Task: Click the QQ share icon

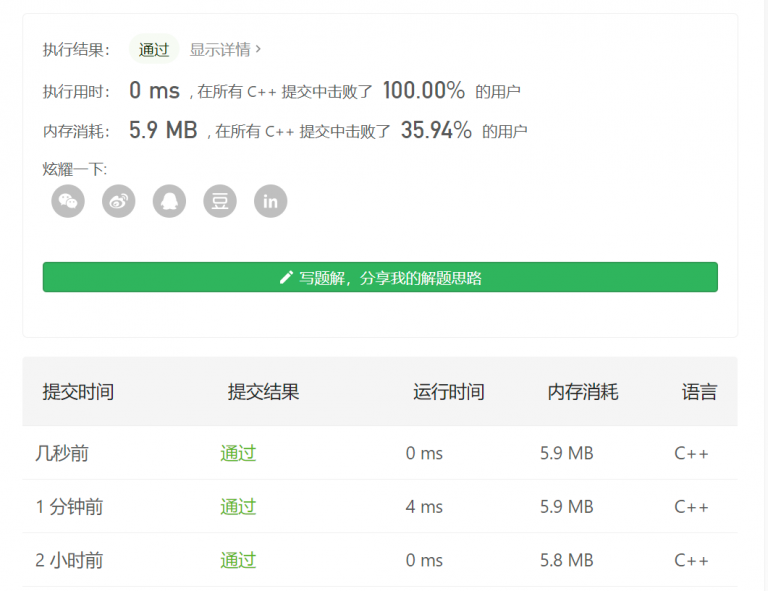Action: pyautogui.click(x=169, y=201)
